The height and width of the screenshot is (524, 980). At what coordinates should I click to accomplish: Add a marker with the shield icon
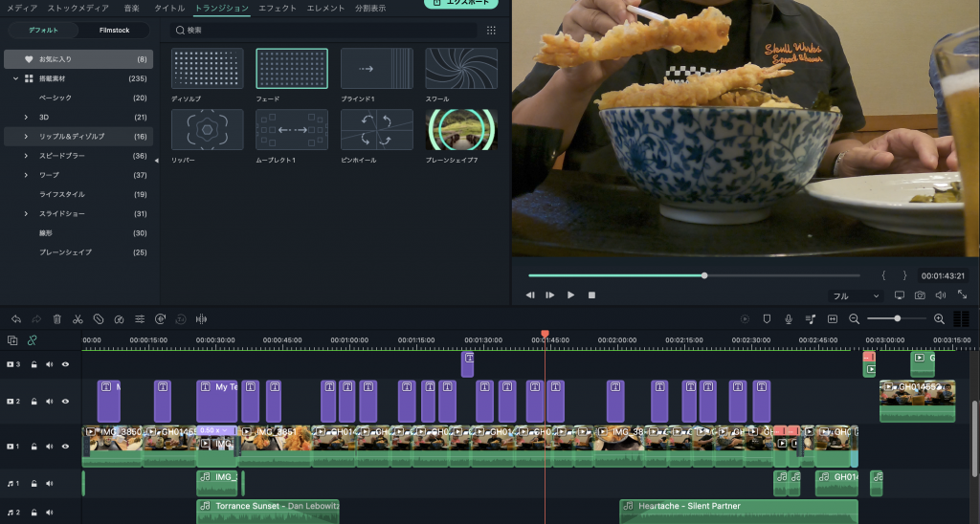(x=767, y=319)
